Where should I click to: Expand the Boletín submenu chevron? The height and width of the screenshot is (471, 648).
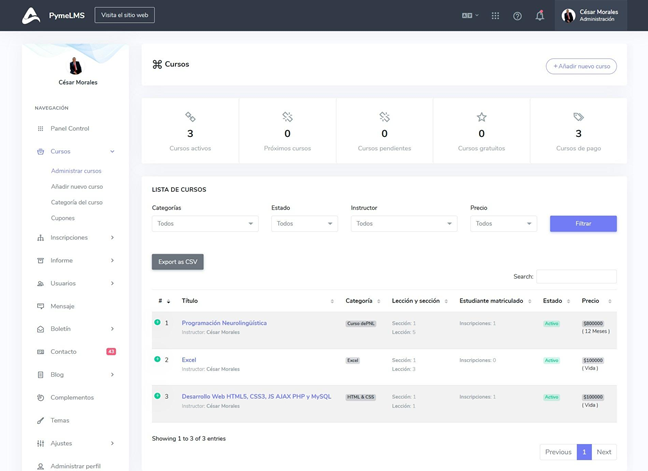(112, 329)
